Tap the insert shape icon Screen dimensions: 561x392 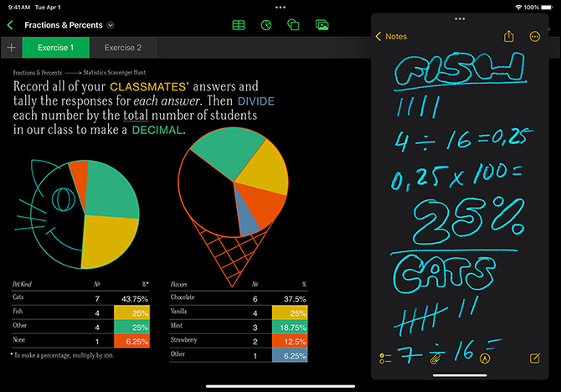[x=293, y=25]
